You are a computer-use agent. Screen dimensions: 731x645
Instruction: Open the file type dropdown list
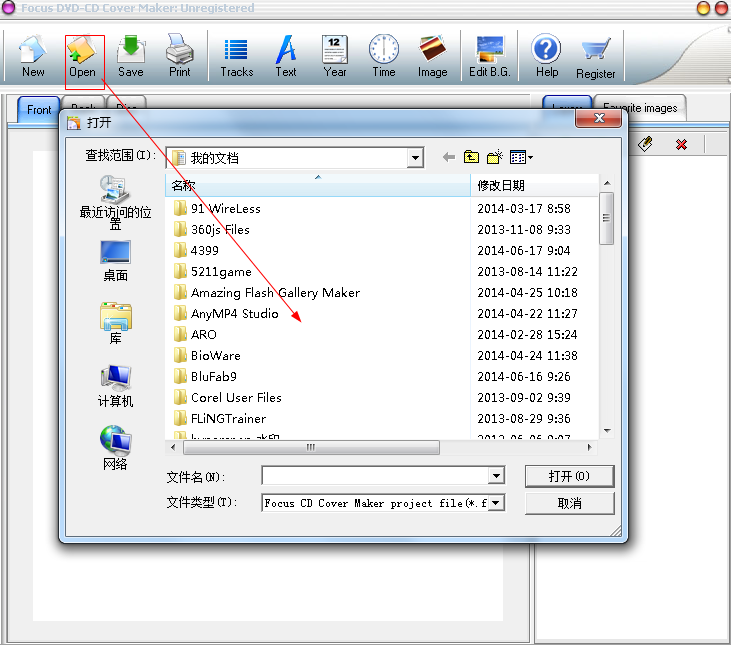[496, 503]
